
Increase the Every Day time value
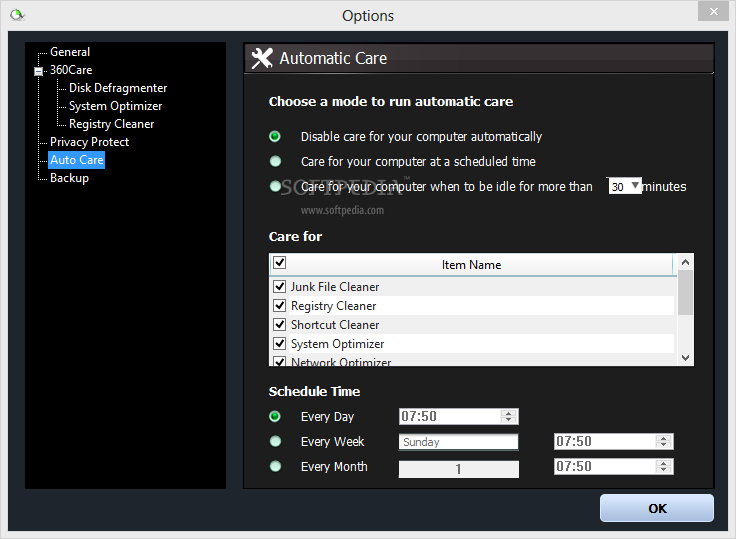point(508,413)
